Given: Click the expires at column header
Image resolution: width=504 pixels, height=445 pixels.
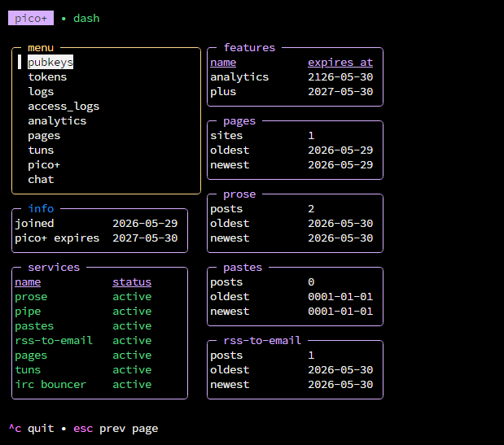Looking at the screenshot, I should [x=340, y=63].
